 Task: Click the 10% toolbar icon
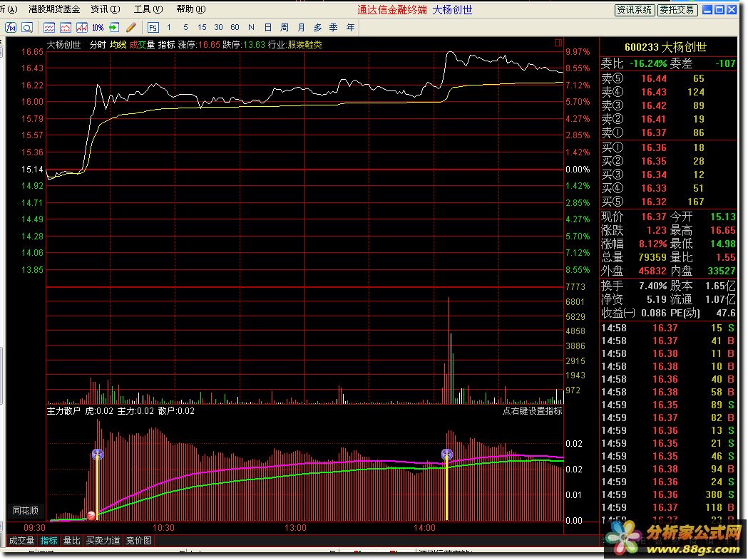tap(98, 28)
